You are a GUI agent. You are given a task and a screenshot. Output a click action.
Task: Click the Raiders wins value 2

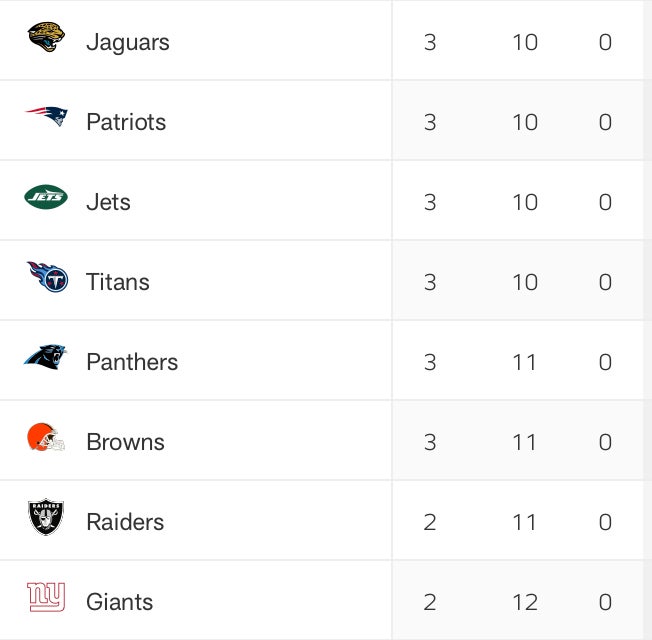430,522
